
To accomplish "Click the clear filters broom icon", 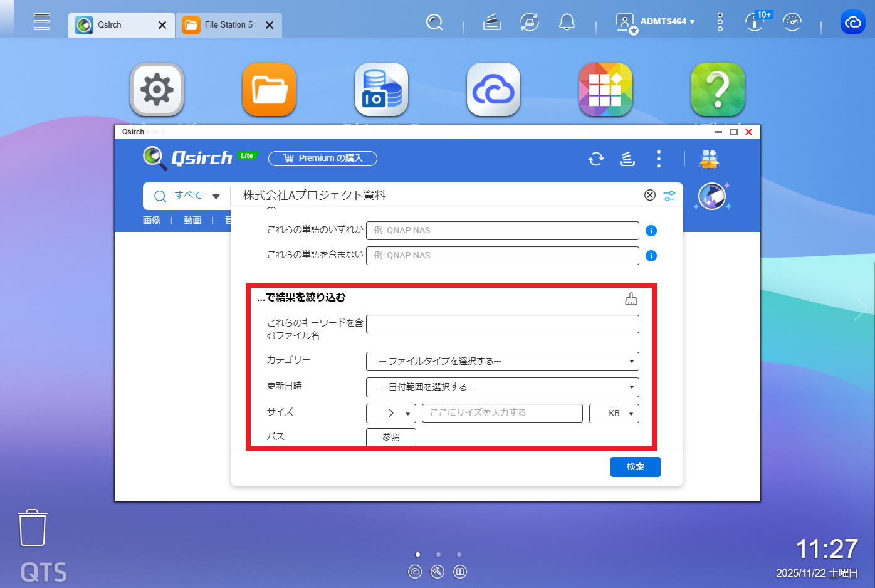I will click(x=631, y=299).
